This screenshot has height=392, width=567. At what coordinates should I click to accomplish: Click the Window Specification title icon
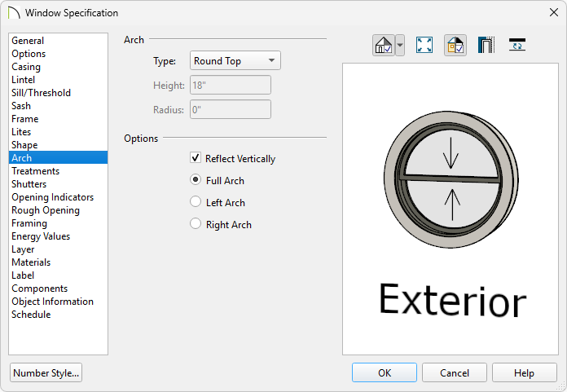(14, 13)
